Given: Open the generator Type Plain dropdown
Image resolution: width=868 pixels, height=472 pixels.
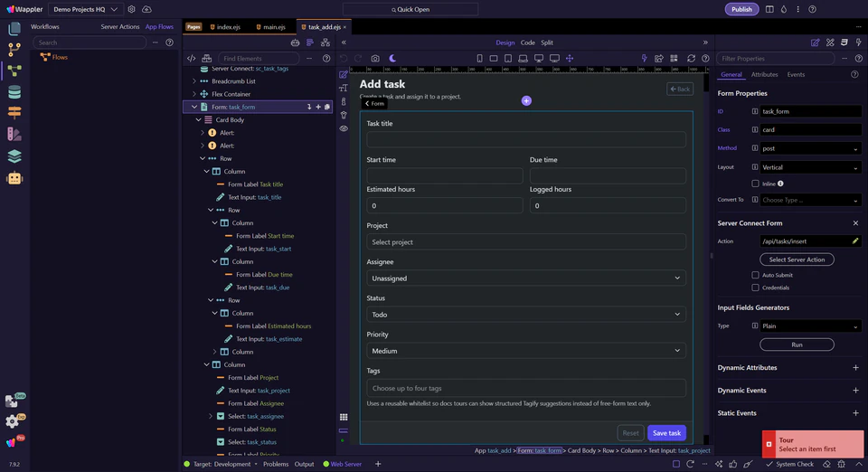Looking at the screenshot, I should tap(810, 326).
